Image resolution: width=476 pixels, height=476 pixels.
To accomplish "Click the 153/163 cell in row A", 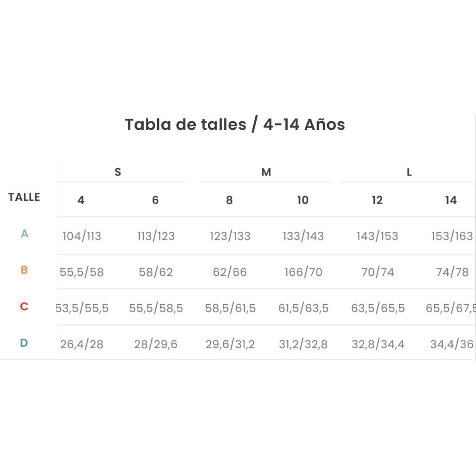I will click(452, 236).
